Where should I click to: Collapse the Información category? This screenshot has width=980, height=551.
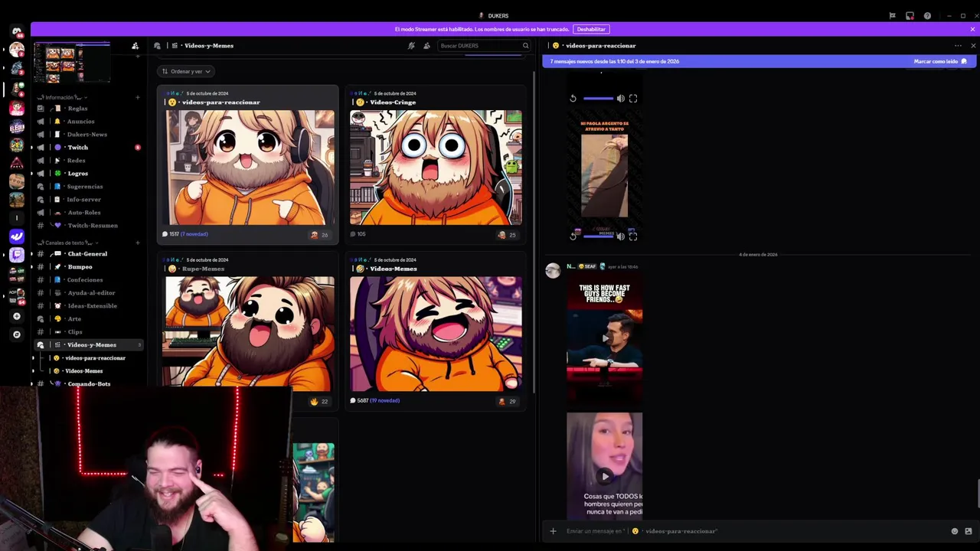[63, 97]
